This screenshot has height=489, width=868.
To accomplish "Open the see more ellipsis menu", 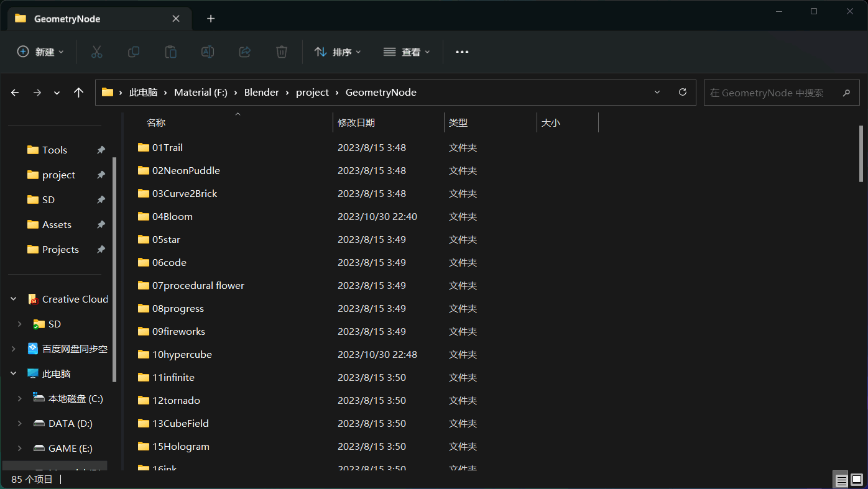I will pos(462,52).
